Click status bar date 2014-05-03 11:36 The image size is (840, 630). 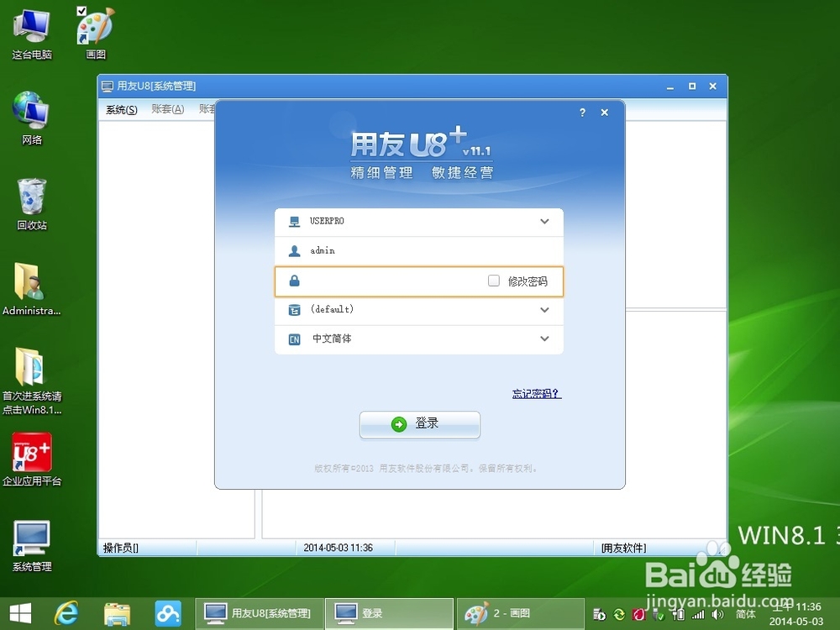pos(338,548)
